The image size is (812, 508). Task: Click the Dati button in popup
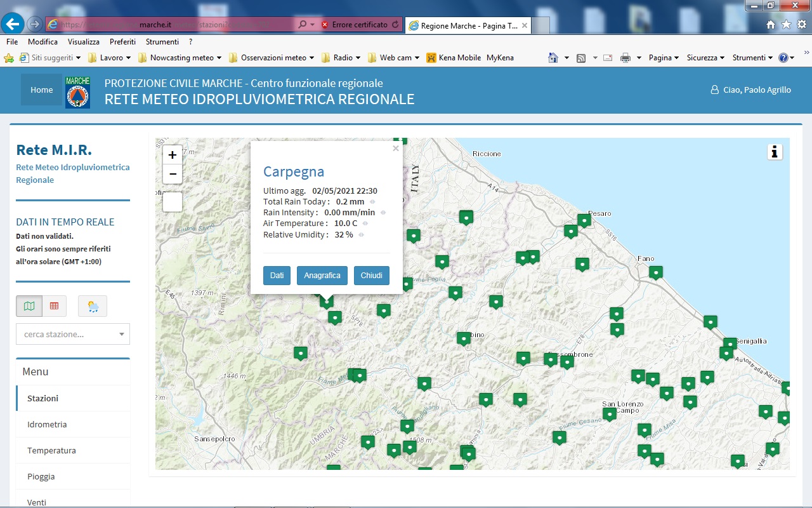point(277,276)
